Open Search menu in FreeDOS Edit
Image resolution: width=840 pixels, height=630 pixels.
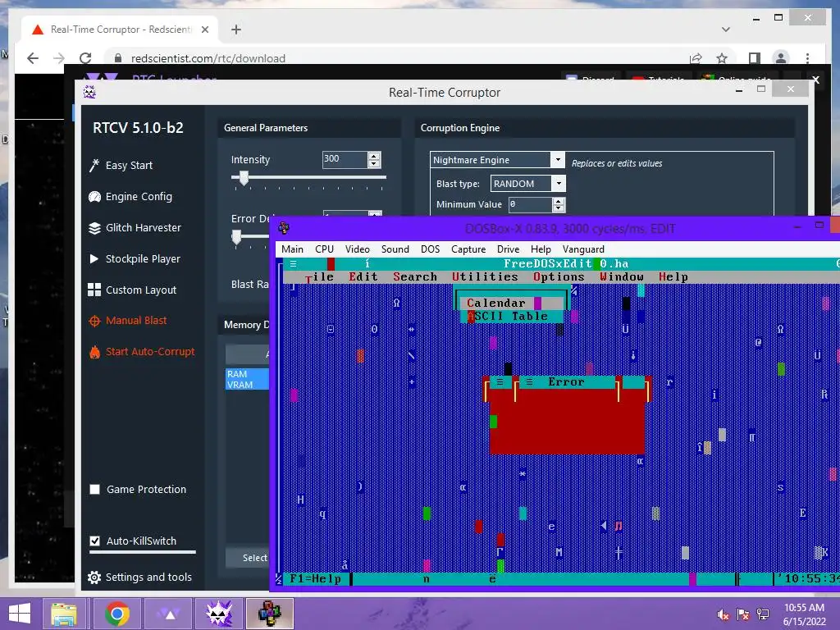tap(415, 277)
